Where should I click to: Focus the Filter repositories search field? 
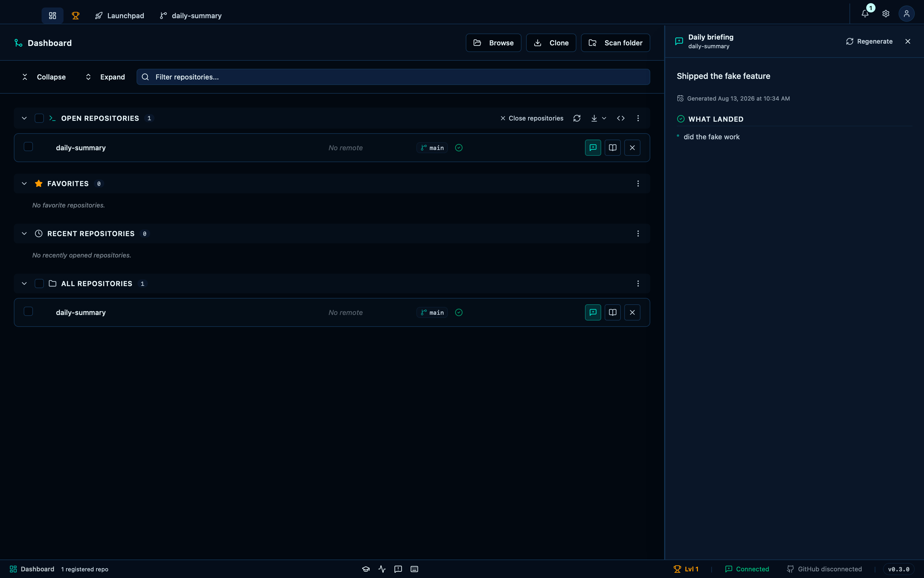[x=393, y=77]
